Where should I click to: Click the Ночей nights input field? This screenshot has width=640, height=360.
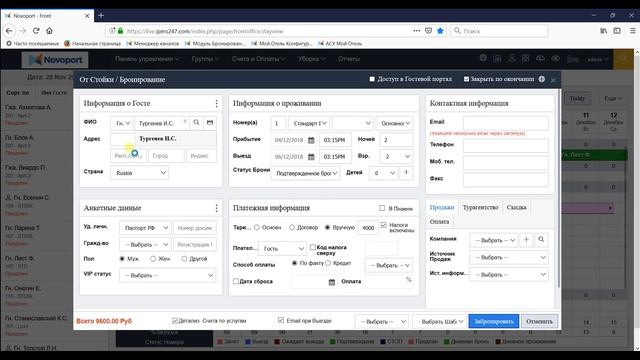click(x=396, y=140)
